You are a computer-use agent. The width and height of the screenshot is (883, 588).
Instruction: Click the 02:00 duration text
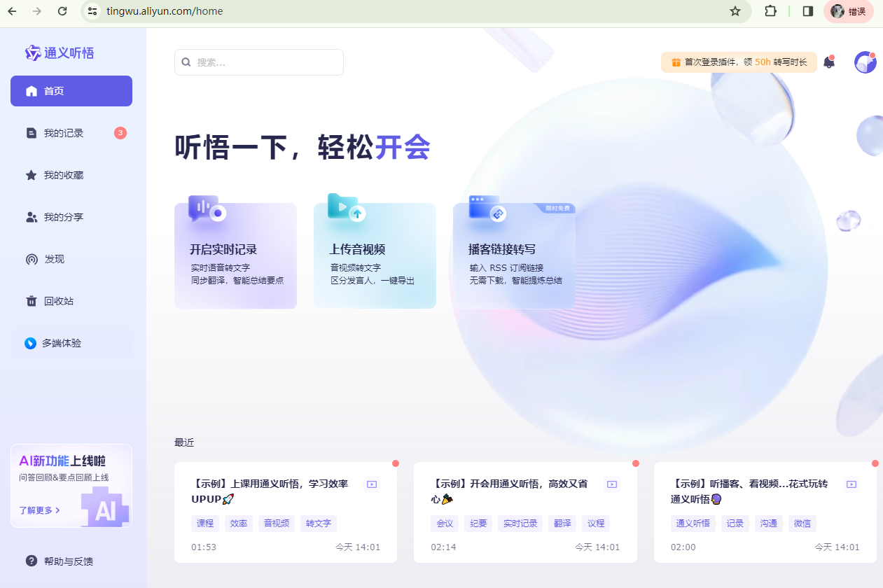[683, 547]
